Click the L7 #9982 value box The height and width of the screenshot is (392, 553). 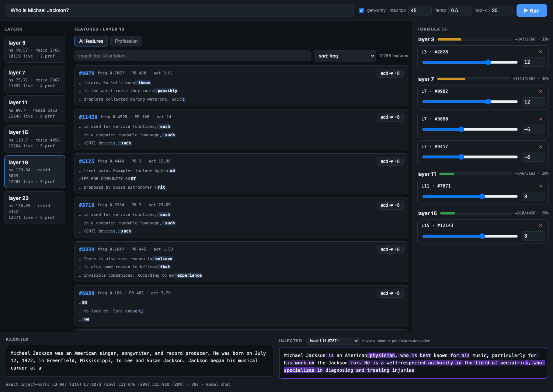tap(533, 102)
